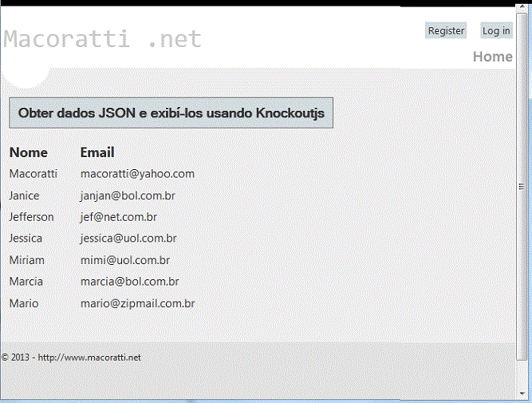Click the Email column header
532x403 pixels.
point(97,152)
